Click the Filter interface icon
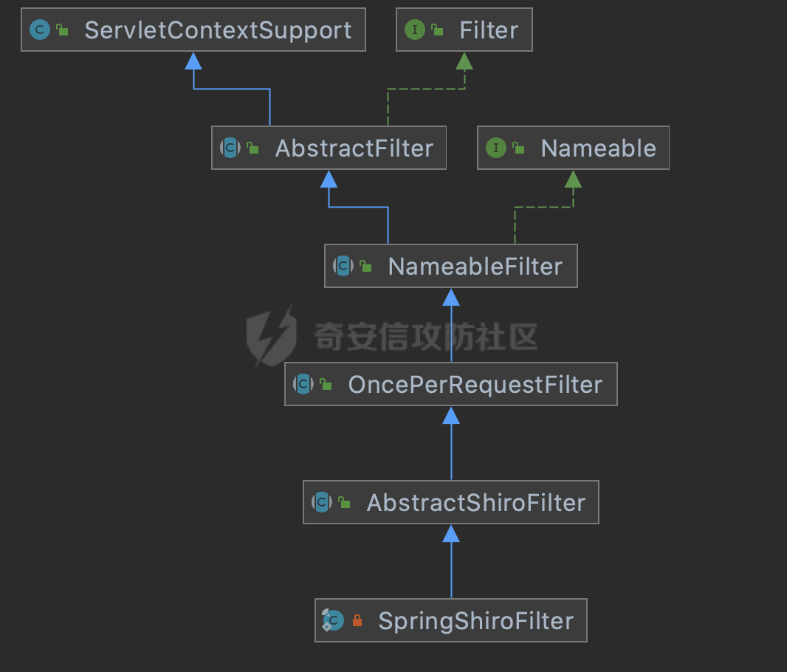 415,30
